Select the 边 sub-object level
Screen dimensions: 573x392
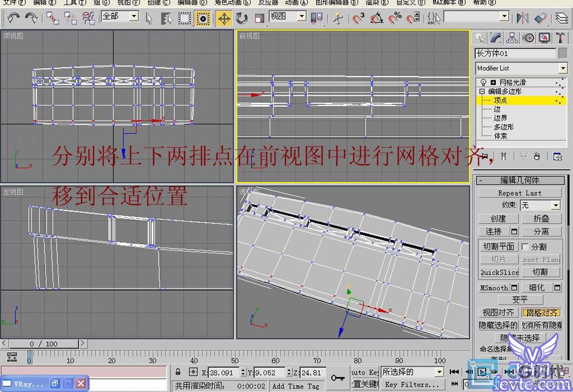point(497,109)
